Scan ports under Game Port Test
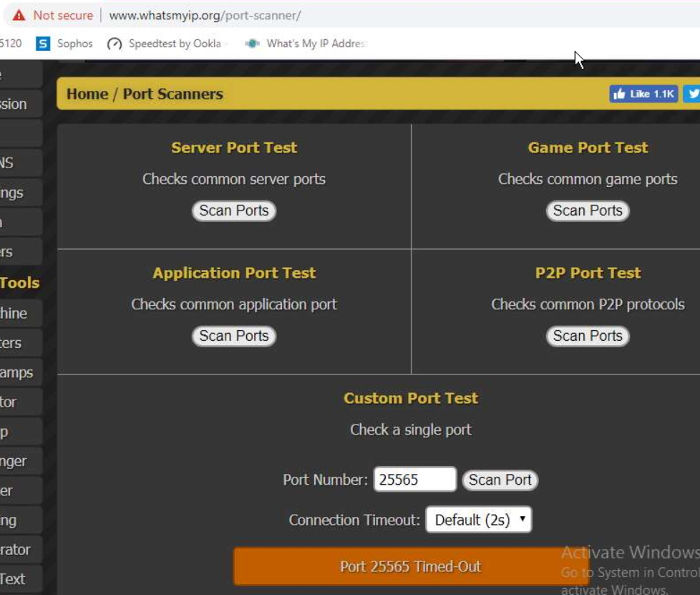Screen dimensions: 700x595 (588, 211)
